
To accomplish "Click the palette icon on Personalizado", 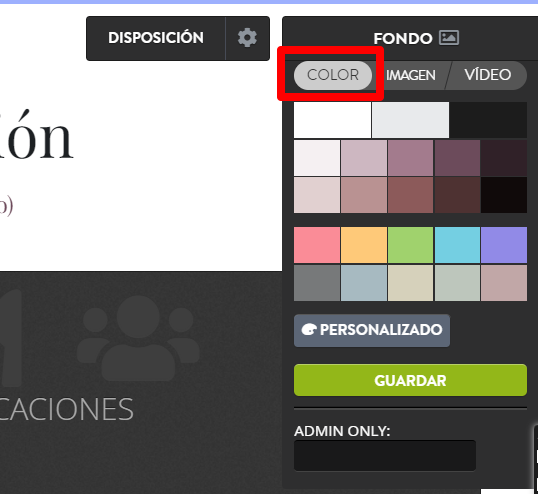I will 309,330.
